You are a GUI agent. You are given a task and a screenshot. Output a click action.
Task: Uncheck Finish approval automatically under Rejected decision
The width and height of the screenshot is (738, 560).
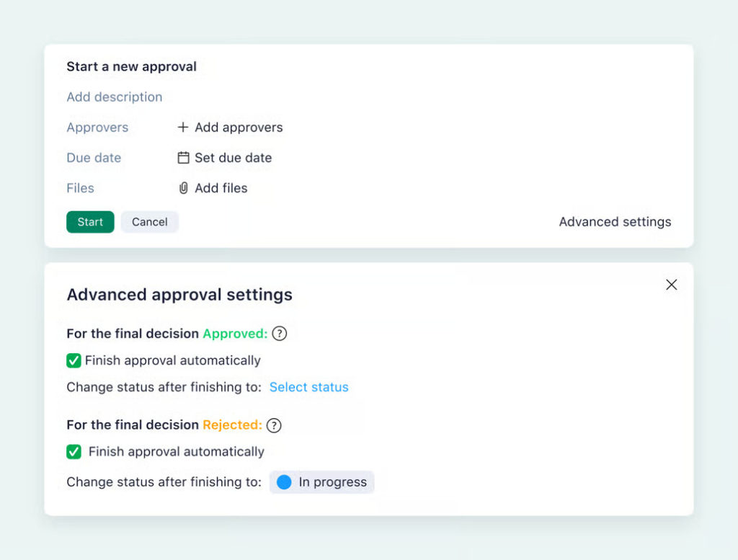74,452
